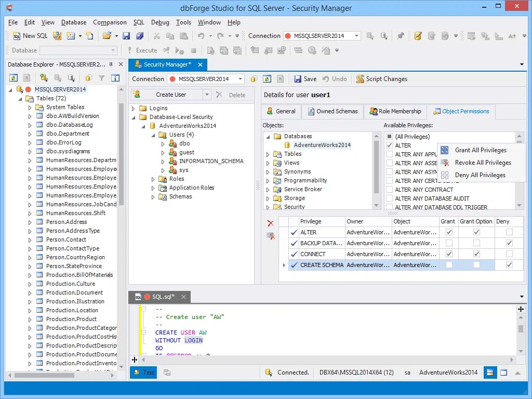This screenshot has height=399, width=532.
Task: Check Grant checkbox in CREATE SCHEMA row
Action: coord(449,264)
